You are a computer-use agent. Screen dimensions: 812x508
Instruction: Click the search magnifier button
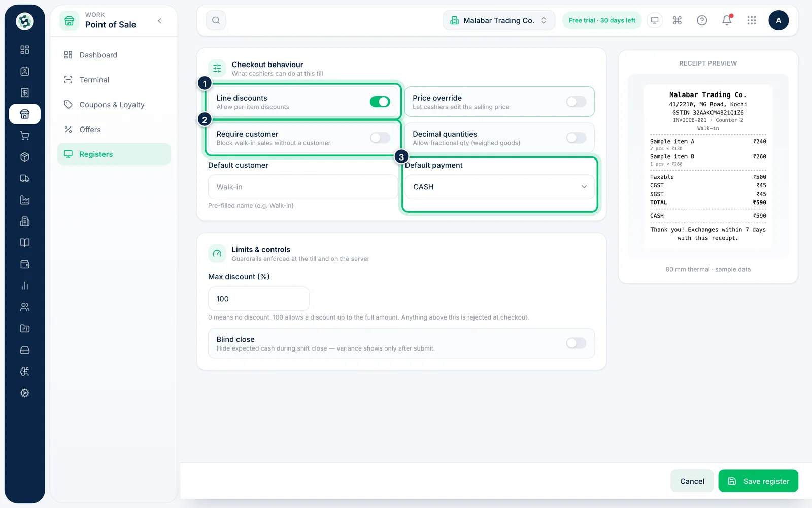pos(216,20)
